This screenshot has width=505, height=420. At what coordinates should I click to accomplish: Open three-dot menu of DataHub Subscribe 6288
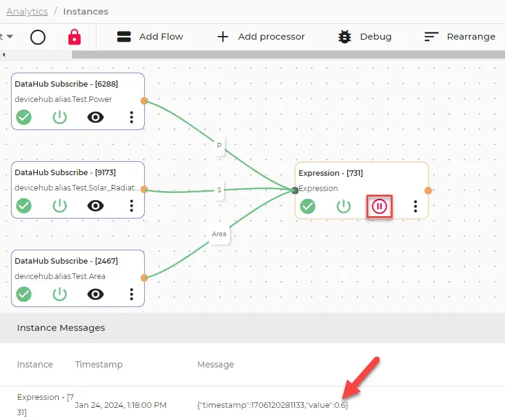[x=131, y=117]
